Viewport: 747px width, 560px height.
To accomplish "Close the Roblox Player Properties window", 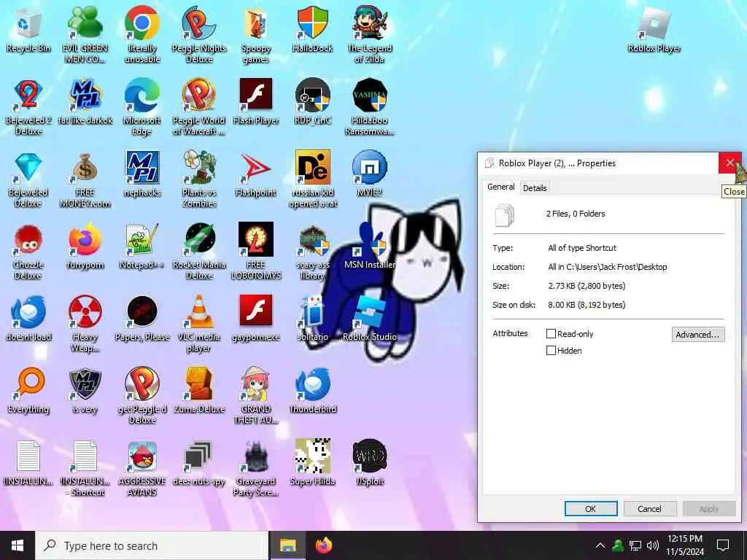I will tap(729, 163).
